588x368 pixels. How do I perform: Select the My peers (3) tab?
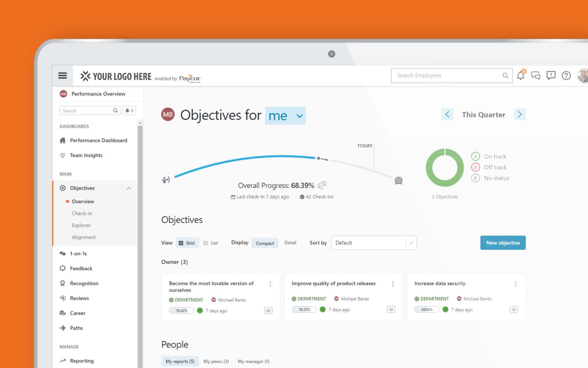[x=216, y=361]
